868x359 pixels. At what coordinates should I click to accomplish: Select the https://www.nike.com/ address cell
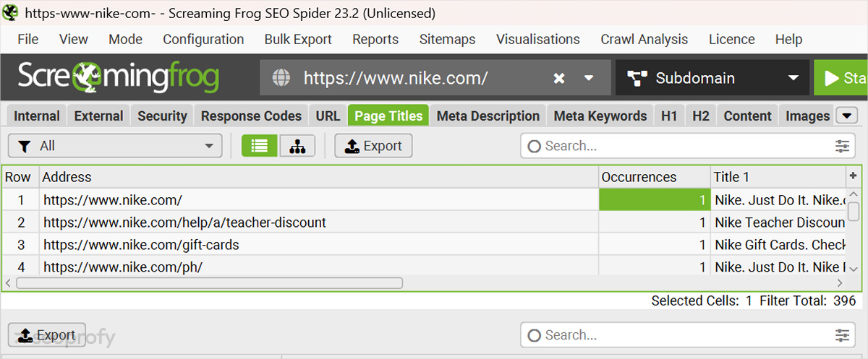point(318,199)
